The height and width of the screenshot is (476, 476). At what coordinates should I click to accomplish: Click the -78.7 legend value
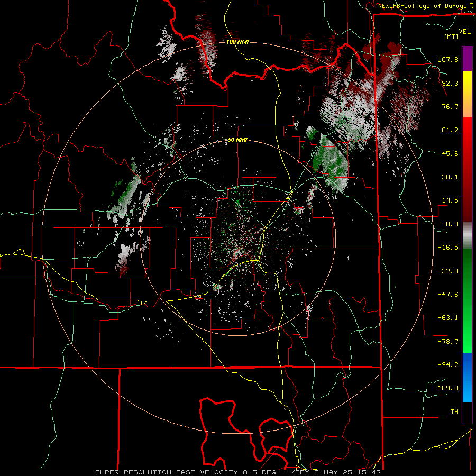coord(448,342)
